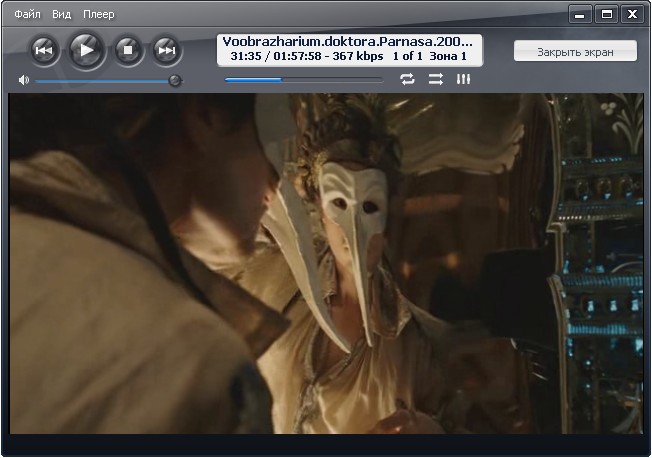Skip to the previous track

pyautogui.click(x=45, y=49)
